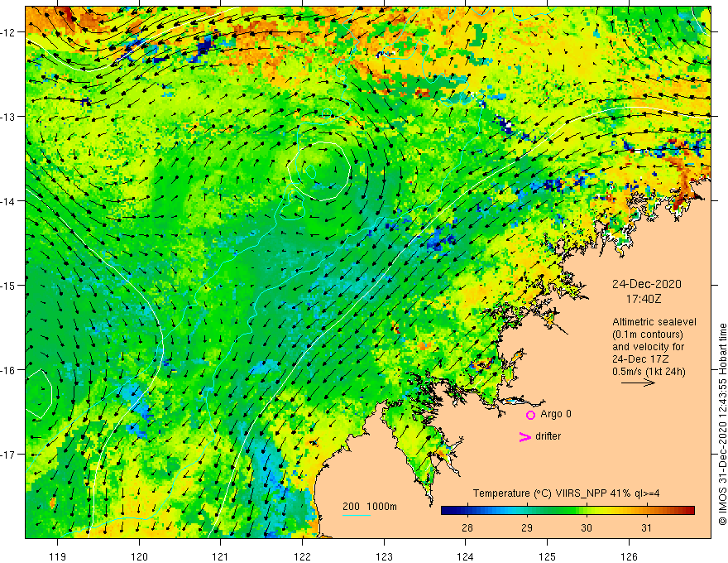Click the "and velocity for" text line

[648, 347]
